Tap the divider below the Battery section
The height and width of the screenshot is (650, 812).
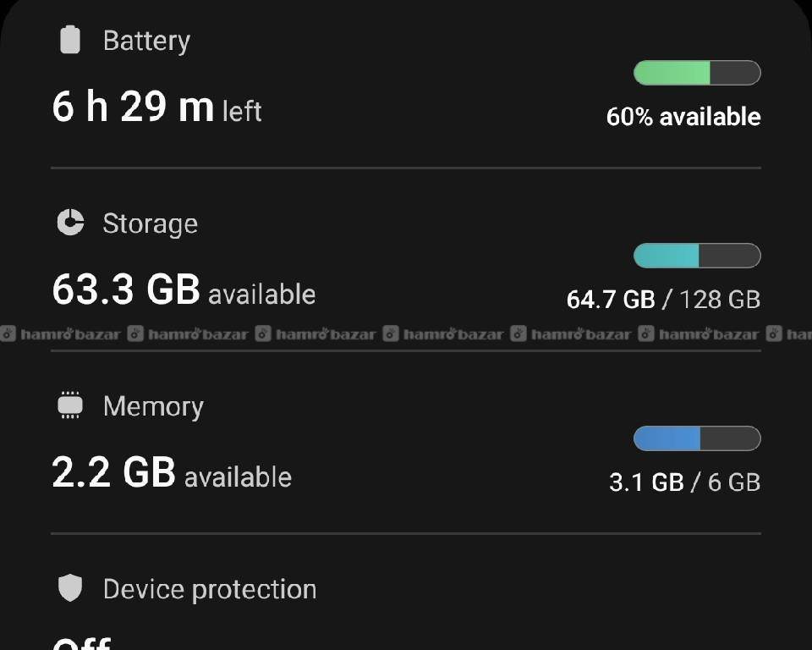406,168
